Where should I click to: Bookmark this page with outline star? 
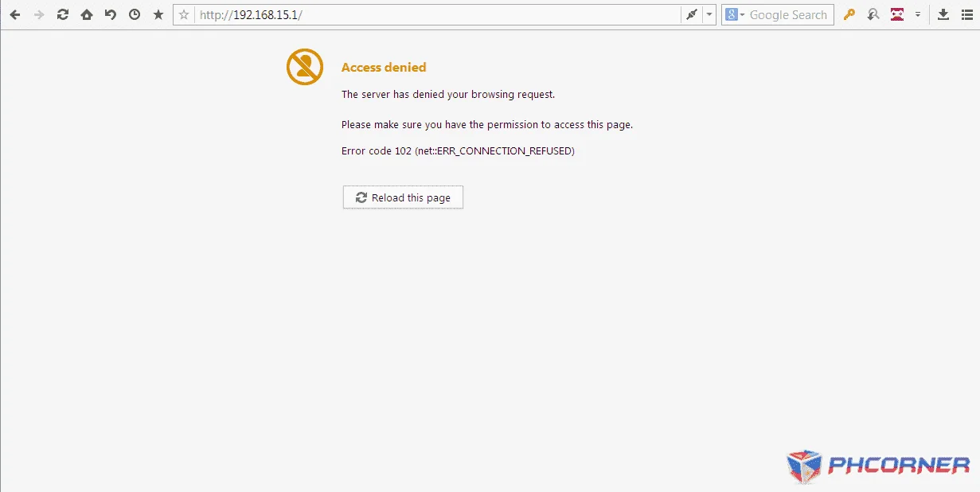pos(184,15)
